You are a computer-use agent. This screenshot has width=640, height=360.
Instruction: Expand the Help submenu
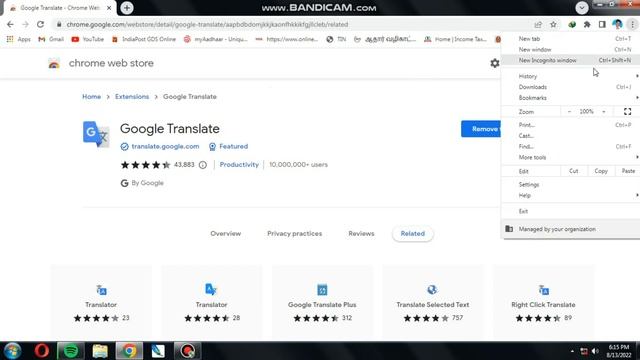pyautogui.click(x=571, y=196)
